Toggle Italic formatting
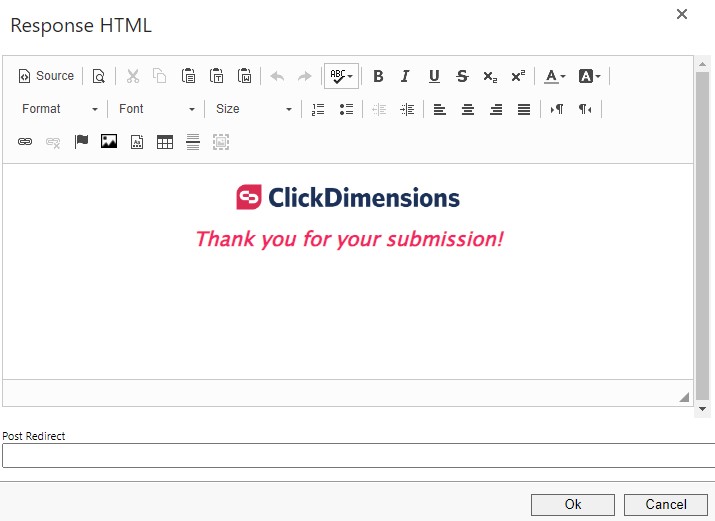This screenshot has width=715, height=521. tap(405, 76)
